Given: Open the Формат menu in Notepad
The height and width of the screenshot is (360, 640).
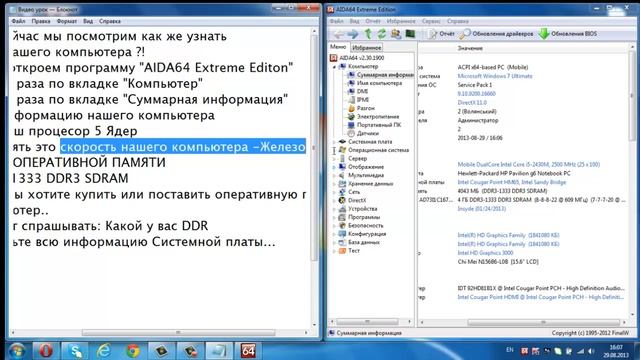Looking at the screenshot, I should click(x=67, y=21).
